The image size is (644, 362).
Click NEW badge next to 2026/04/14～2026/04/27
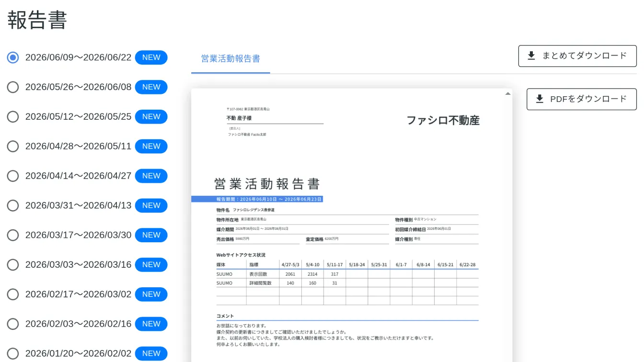coord(151,176)
